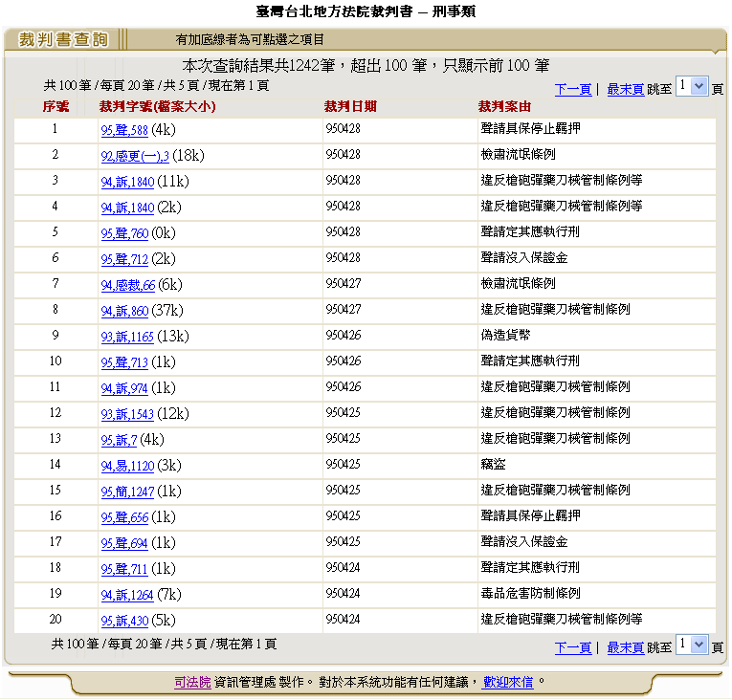The height and width of the screenshot is (700, 732).
Task: Click the 司法院 link in footer
Action: pyautogui.click(x=192, y=682)
